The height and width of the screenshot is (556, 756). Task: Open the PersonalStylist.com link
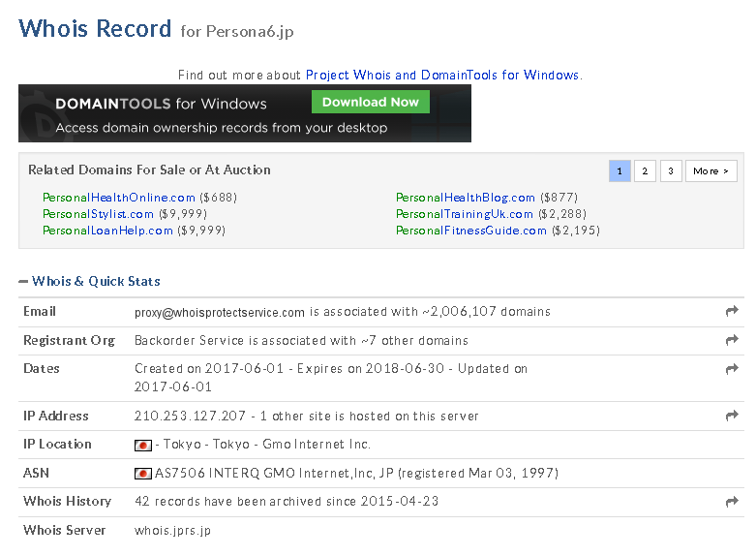[98, 214]
